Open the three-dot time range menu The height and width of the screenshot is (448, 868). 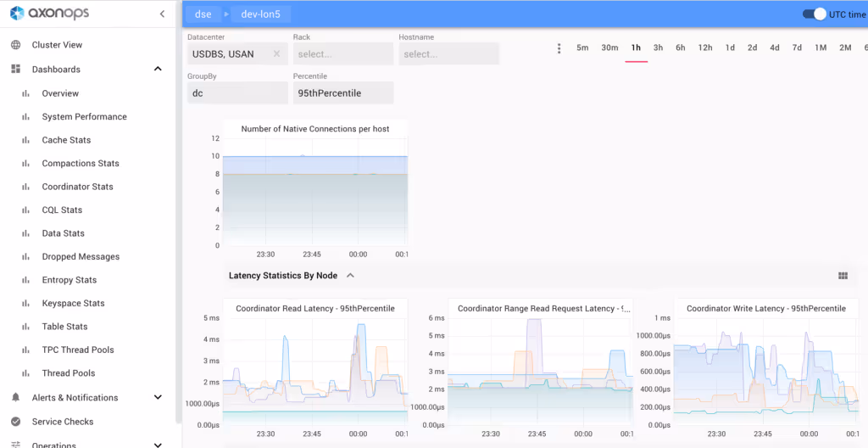[x=559, y=48]
